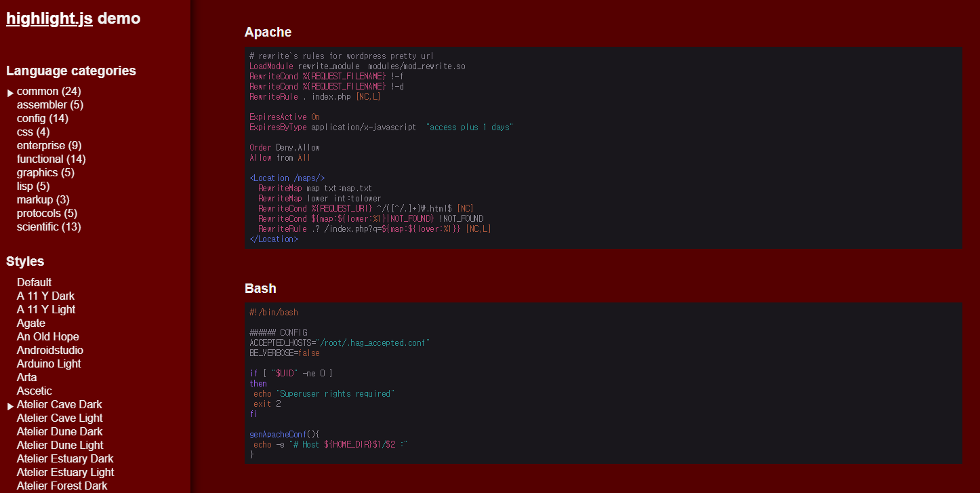
Task: Select the css (4) category
Action: [33, 132]
